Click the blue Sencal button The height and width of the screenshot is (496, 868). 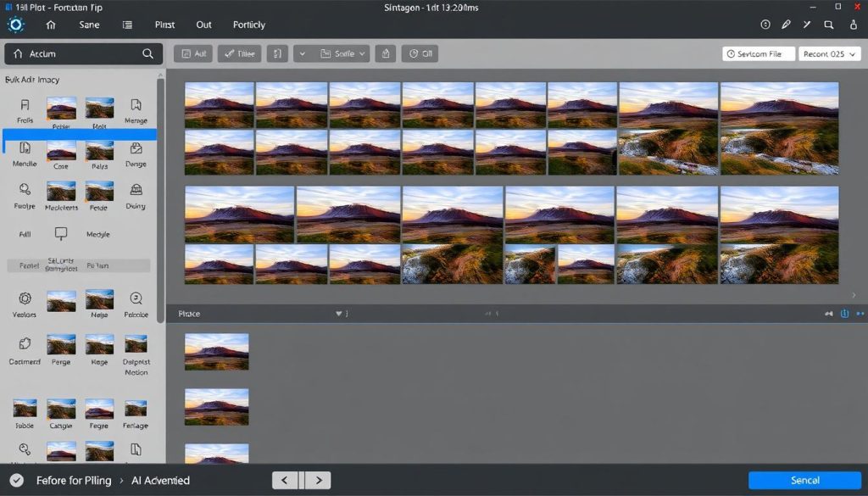804,480
